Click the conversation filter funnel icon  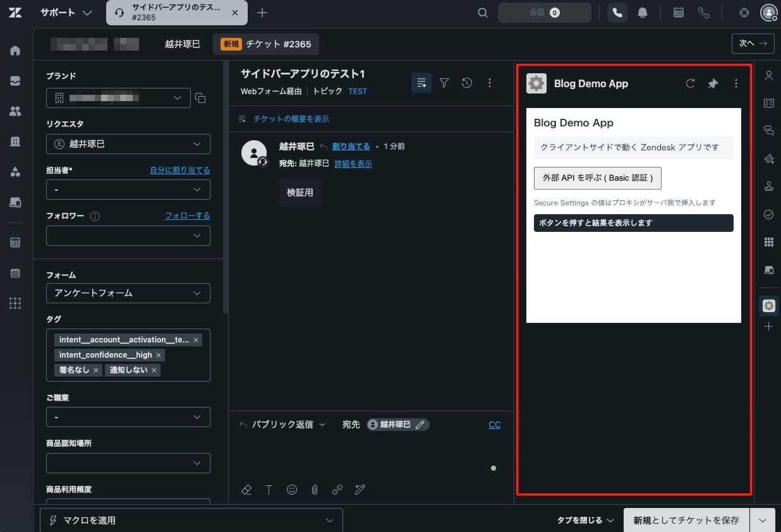click(x=444, y=83)
